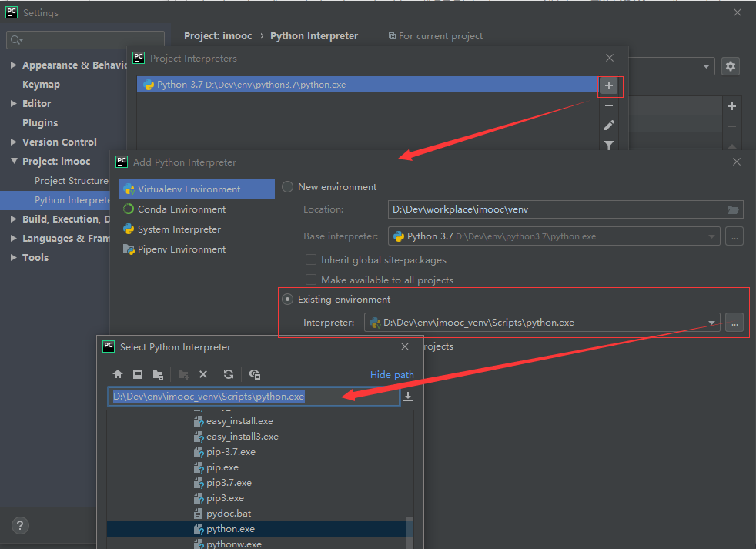Select Pipenv Environment in the left list
Image resolution: width=756 pixels, height=549 pixels.
tap(197, 249)
